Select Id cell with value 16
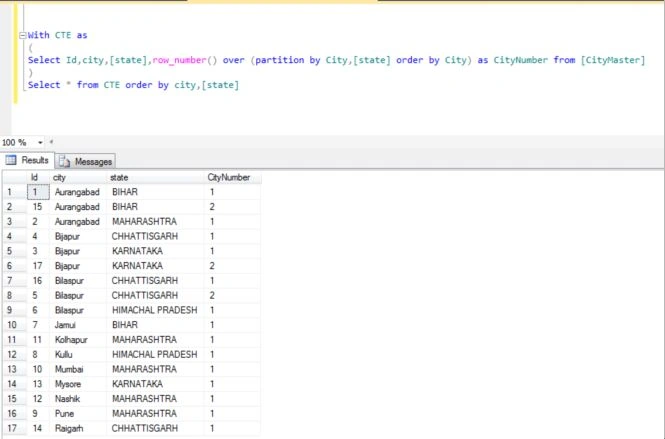Viewport: 665px width, 439px height. (x=38, y=281)
